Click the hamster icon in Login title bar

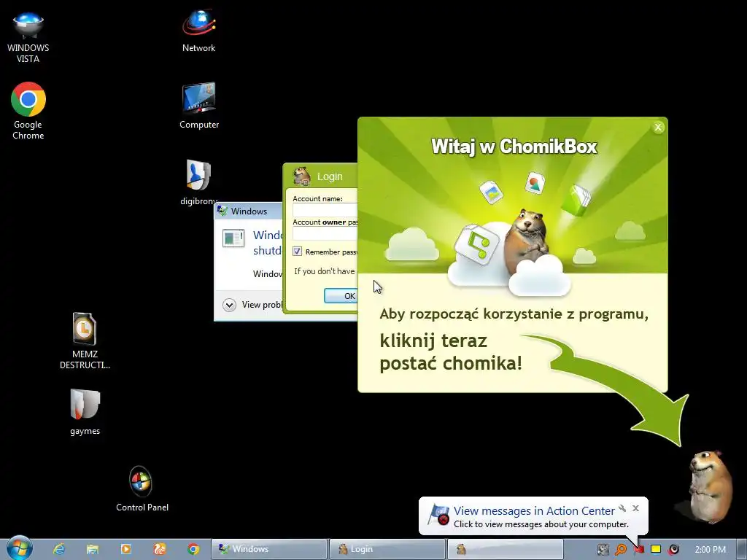[x=301, y=176]
